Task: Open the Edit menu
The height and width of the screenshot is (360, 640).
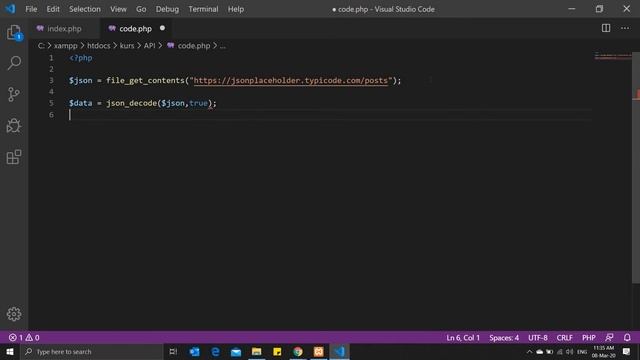Action: click(x=53, y=9)
